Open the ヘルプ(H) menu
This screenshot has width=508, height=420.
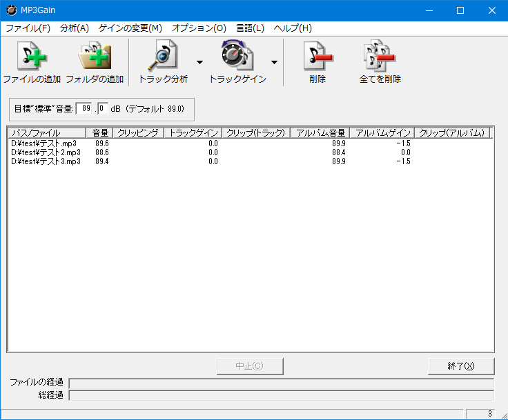(293, 28)
